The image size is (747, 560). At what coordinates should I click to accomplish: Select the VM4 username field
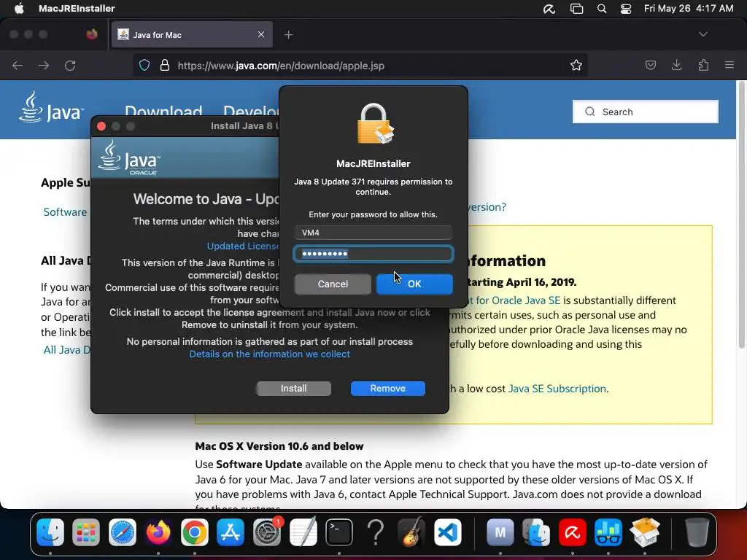coord(373,233)
